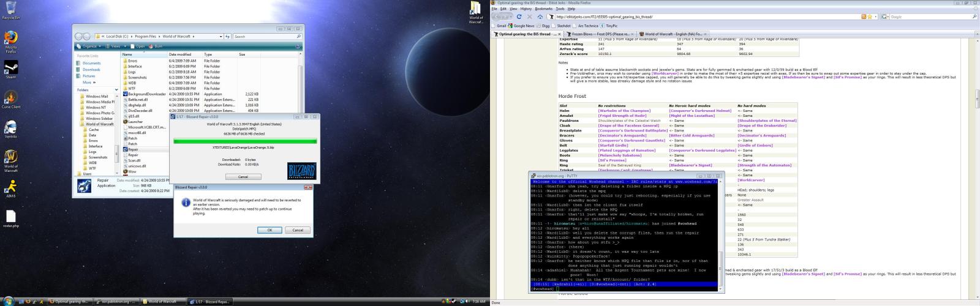
Task: Open the Ventrilo desktop shortcut
Action: pos(10,128)
